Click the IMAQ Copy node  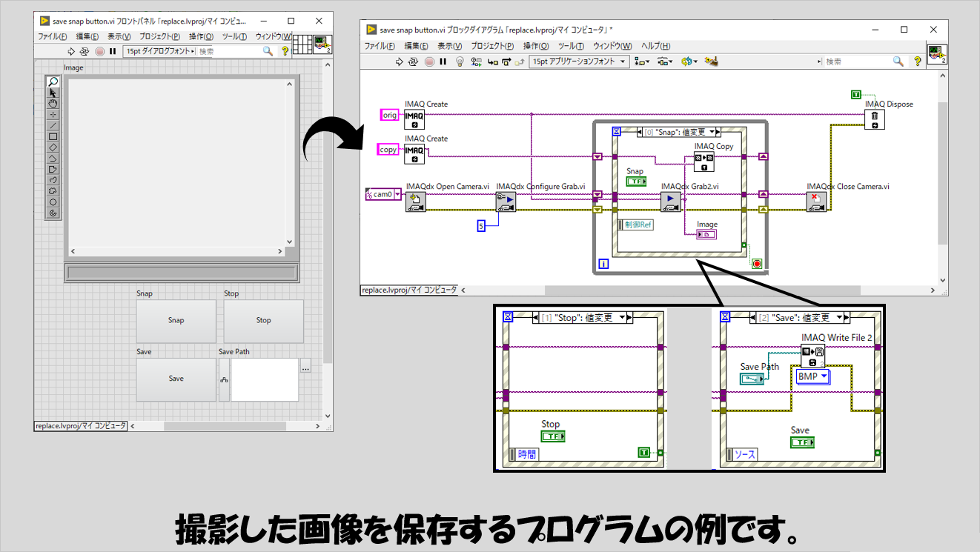tap(703, 161)
